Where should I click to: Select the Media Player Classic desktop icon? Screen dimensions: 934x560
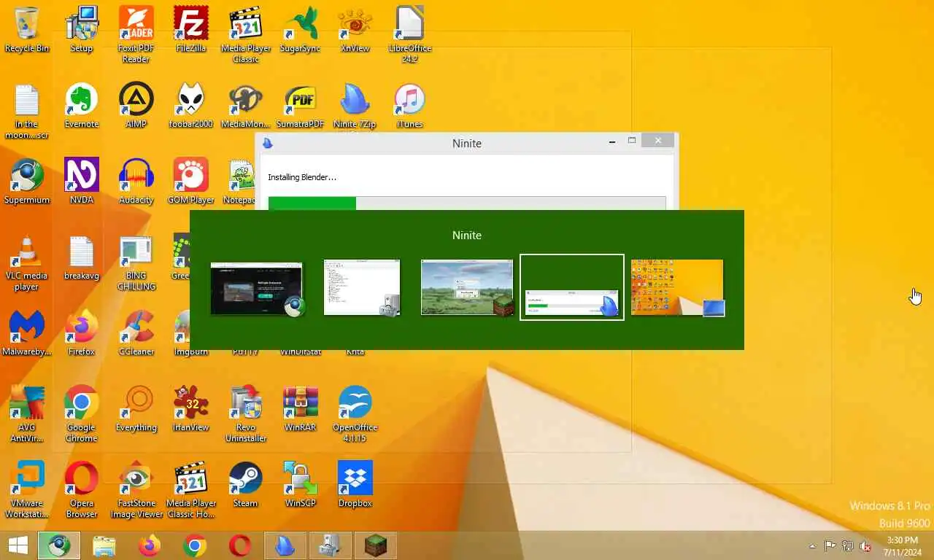[246, 34]
